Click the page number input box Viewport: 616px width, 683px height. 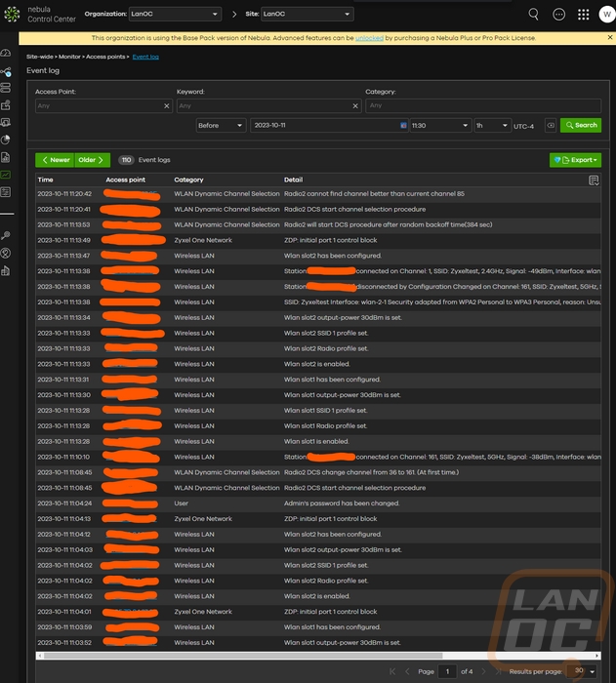tap(448, 671)
